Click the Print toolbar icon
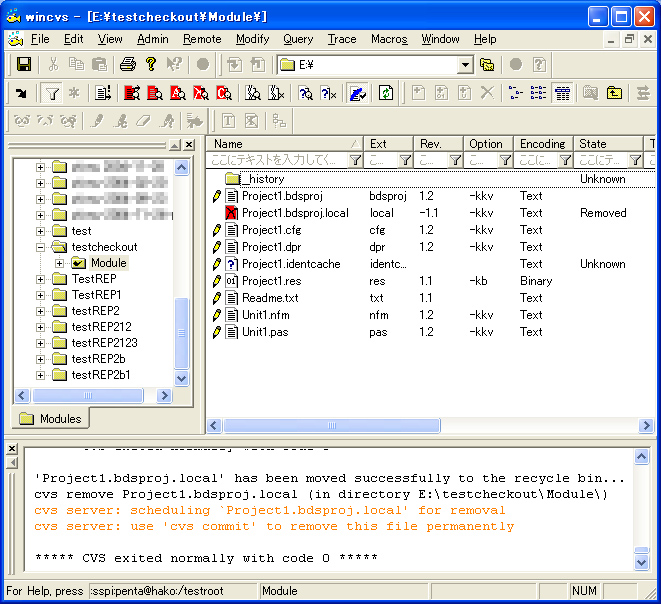 point(128,64)
